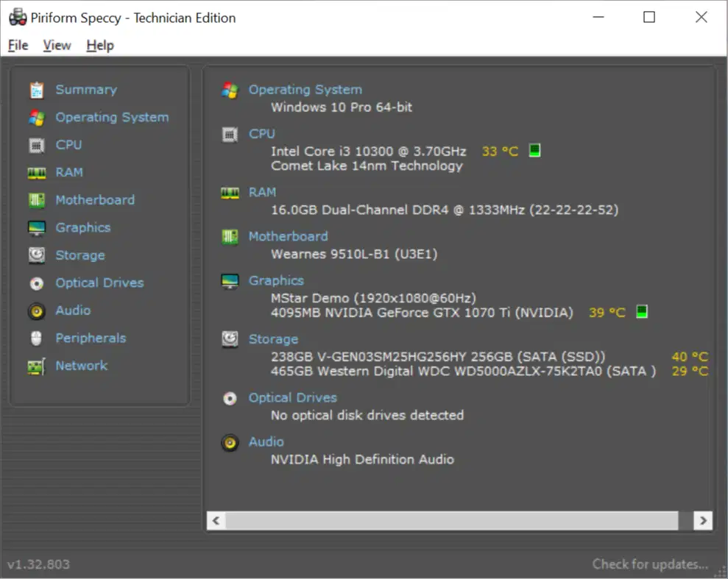The image size is (728, 579).
Task: Select the Peripherals mouse icon
Action: tap(36, 338)
